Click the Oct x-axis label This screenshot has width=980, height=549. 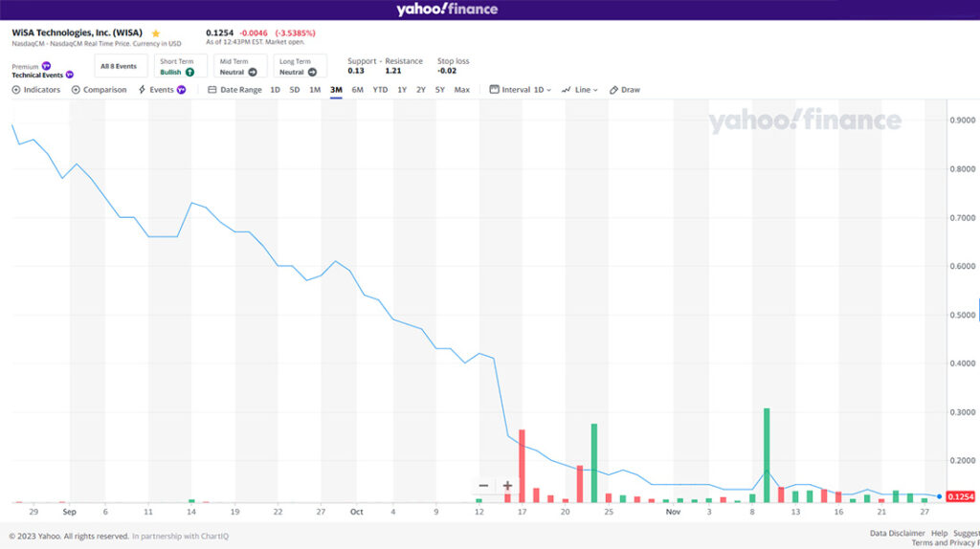[356, 512]
